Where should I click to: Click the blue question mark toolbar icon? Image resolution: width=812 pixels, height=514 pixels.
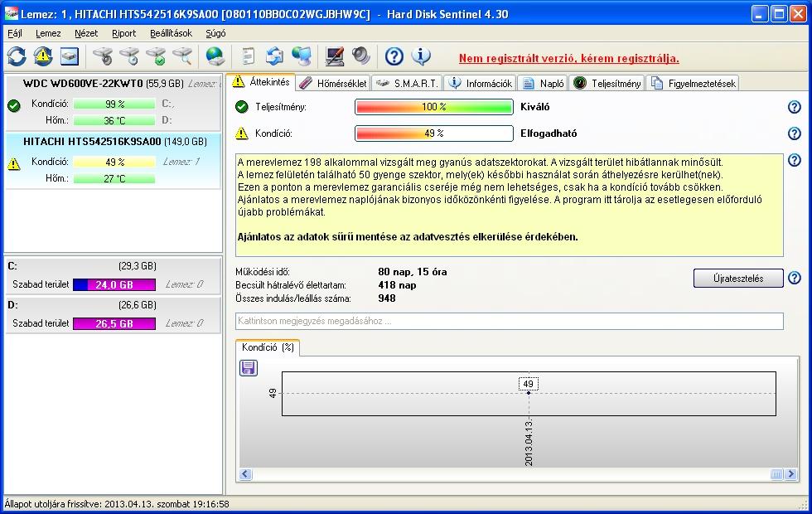(x=394, y=56)
